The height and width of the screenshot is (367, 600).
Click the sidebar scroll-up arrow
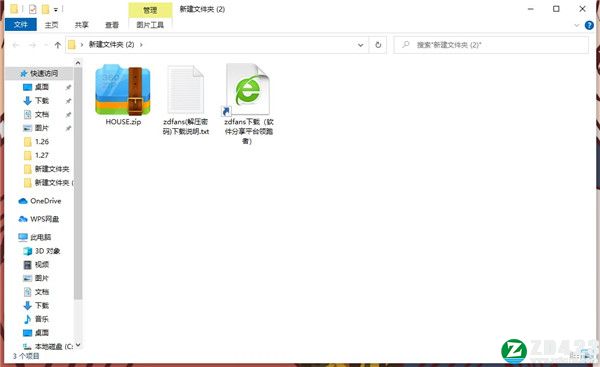click(x=78, y=63)
